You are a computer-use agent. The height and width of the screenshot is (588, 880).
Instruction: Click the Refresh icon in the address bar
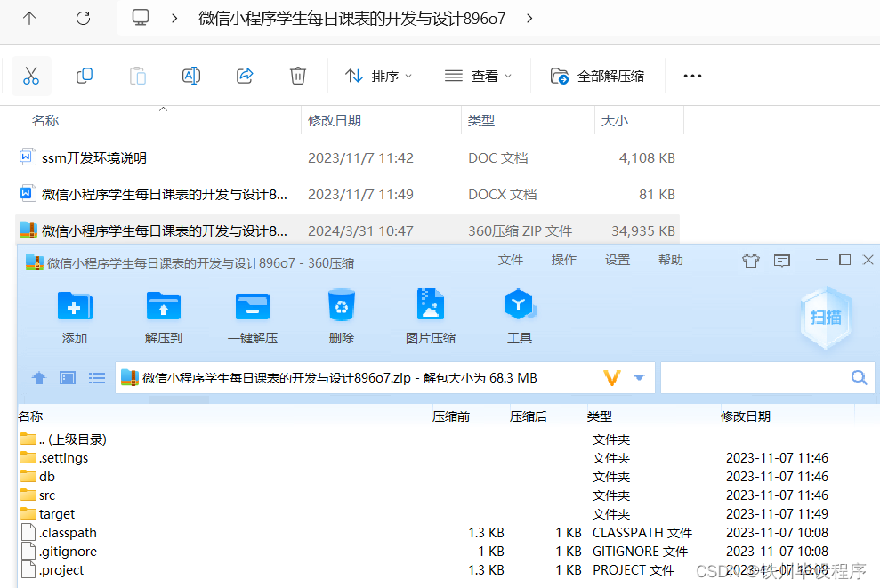click(x=83, y=17)
